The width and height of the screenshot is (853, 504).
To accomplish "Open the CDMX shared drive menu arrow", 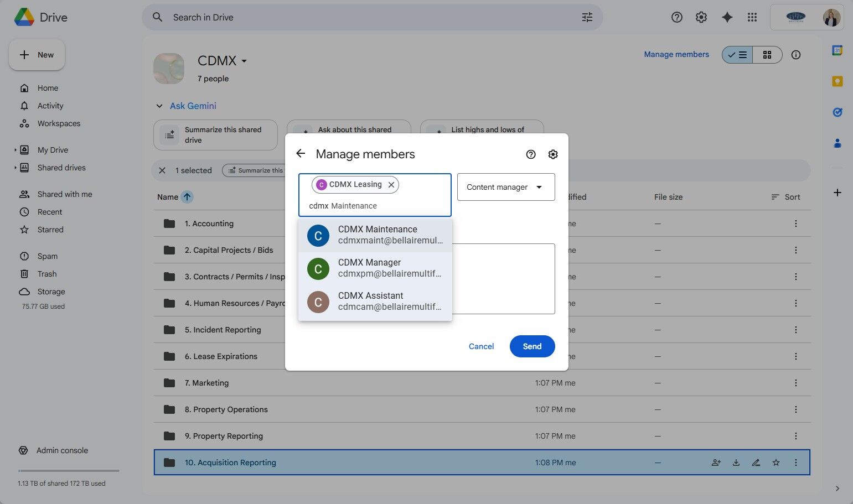I will [244, 61].
